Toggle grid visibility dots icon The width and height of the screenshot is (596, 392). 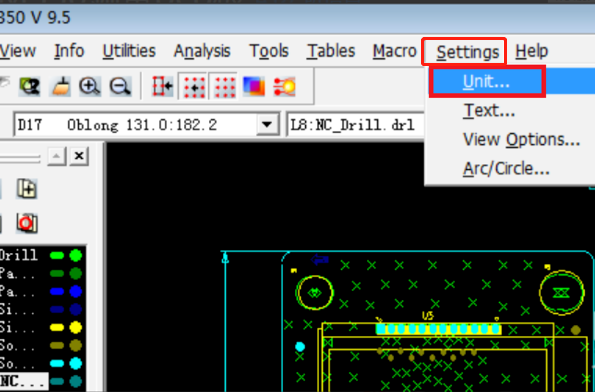(224, 86)
